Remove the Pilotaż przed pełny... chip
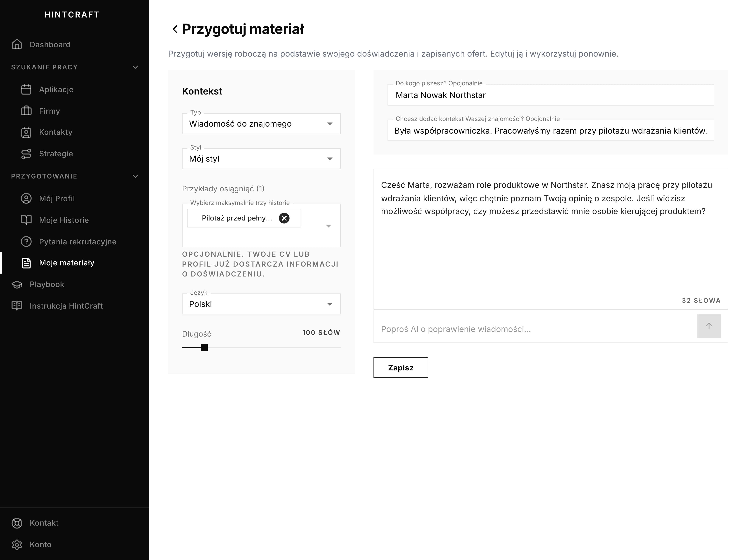This screenshot has width=747, height=560. tap(284, 218)
